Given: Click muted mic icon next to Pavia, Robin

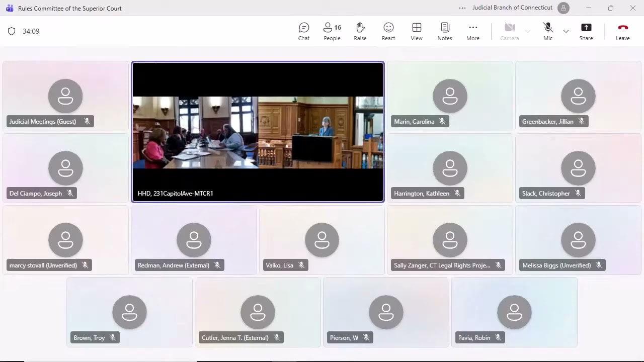Looking at the screenshot, I should [498, 337].
